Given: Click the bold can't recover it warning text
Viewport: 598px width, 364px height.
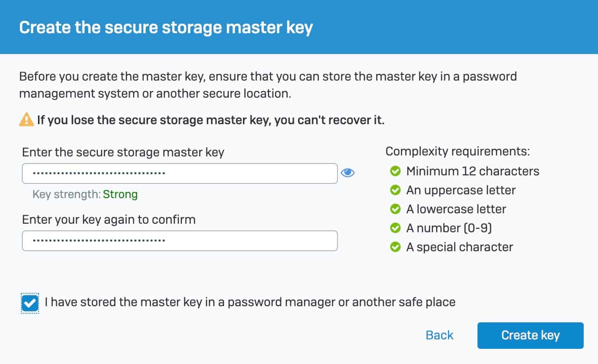Looking at the screenshot, I should click(211, 120).
